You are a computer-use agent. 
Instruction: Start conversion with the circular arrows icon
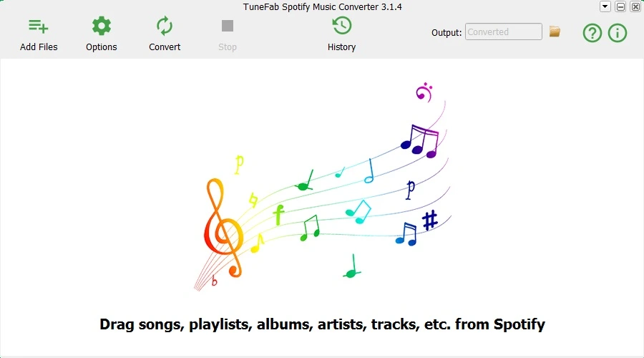[165, 26]
